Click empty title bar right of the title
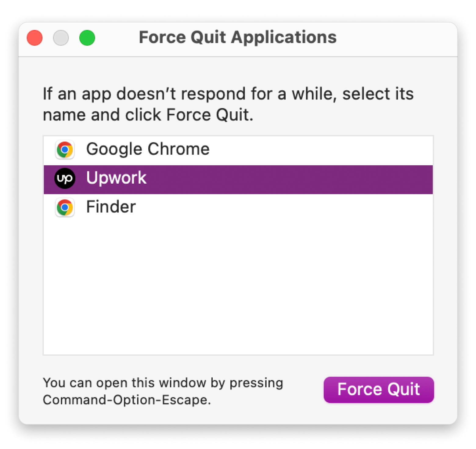476x449 pixels. (x=397, y=38)
